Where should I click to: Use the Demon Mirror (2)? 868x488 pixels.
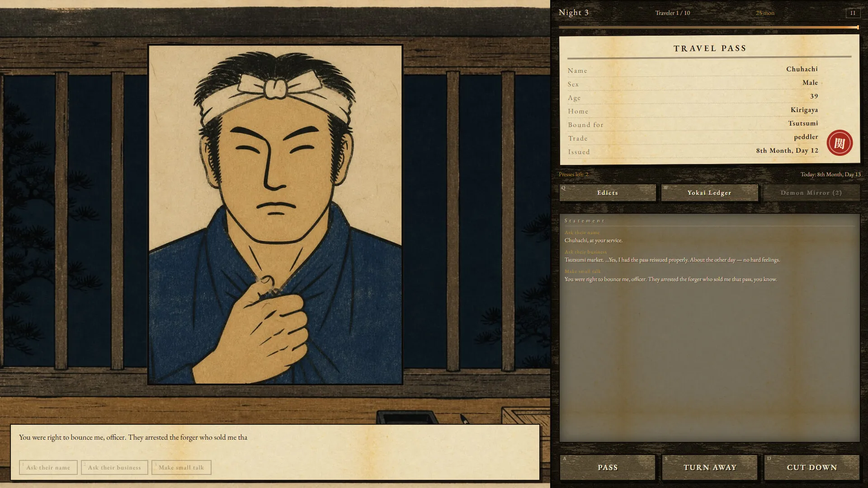811,192
